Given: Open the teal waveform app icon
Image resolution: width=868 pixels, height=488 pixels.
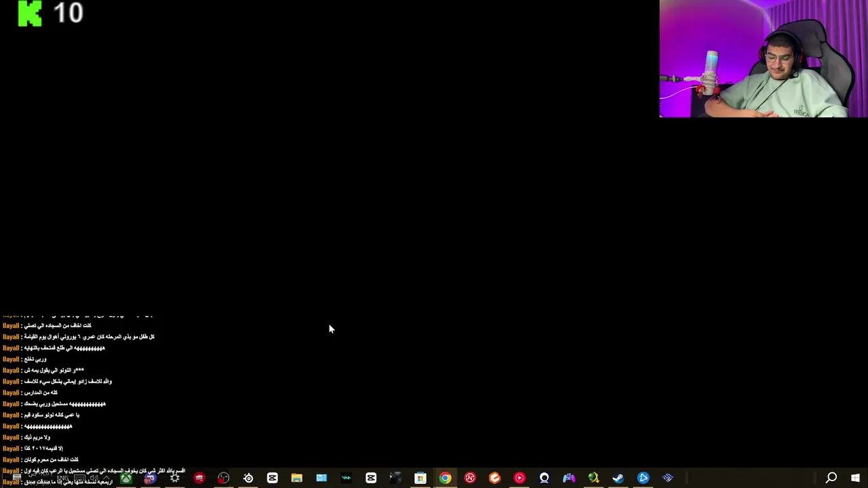Looking at the screenshot, I should pyautogui.click(x=347, y=479).
